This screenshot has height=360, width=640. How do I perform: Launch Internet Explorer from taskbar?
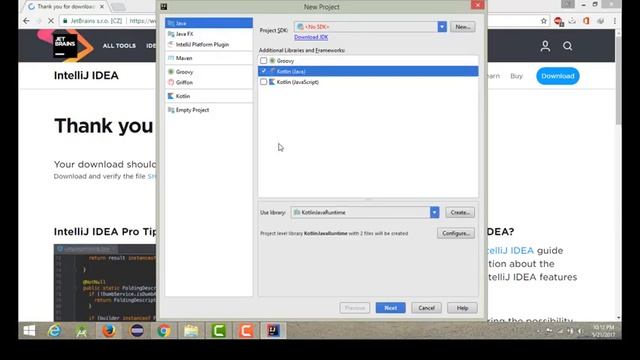pos(55,331)
